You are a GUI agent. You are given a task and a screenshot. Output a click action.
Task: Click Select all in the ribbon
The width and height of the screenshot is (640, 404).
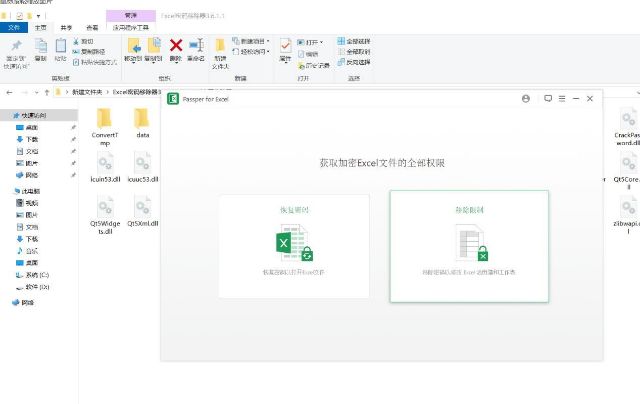(x=354, y=41)
